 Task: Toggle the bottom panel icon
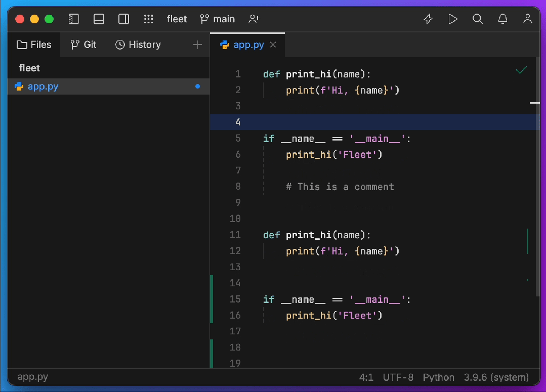(99, 19)
